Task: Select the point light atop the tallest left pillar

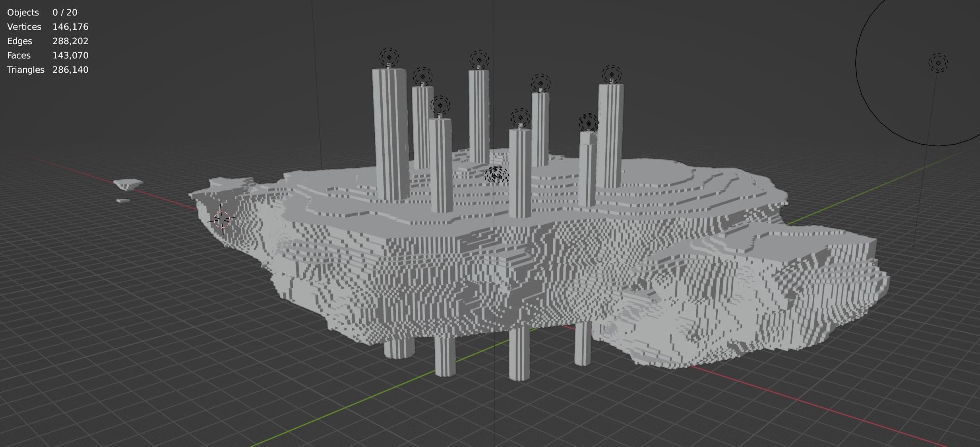Action: (389, 57)
